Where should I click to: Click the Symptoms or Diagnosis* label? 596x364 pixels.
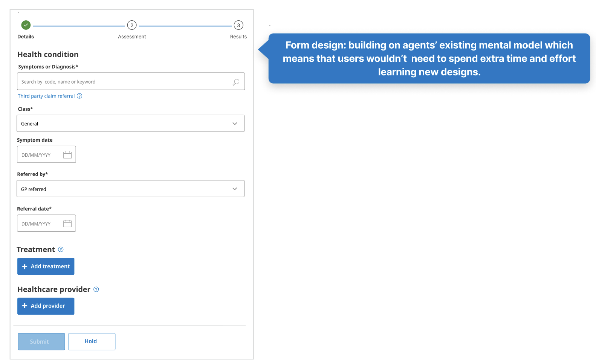tap(48, 67)
